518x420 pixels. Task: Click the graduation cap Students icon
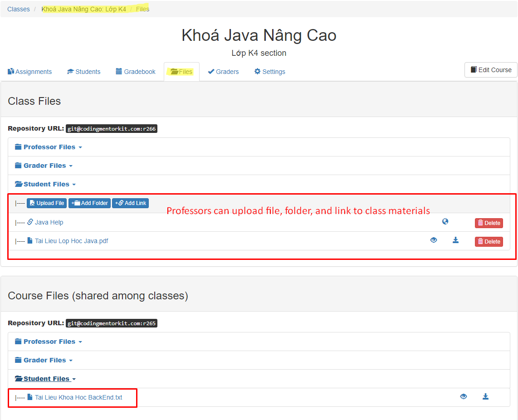(x=70, y=71)
